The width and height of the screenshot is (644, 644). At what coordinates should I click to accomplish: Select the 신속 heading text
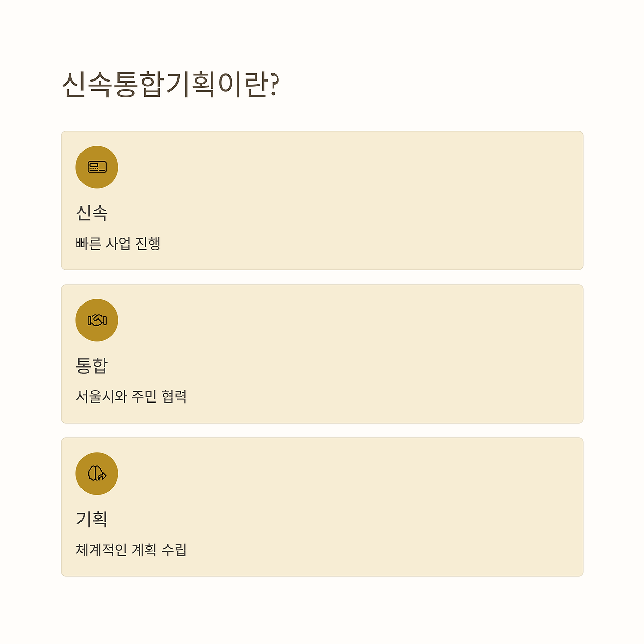click(92, 213)
